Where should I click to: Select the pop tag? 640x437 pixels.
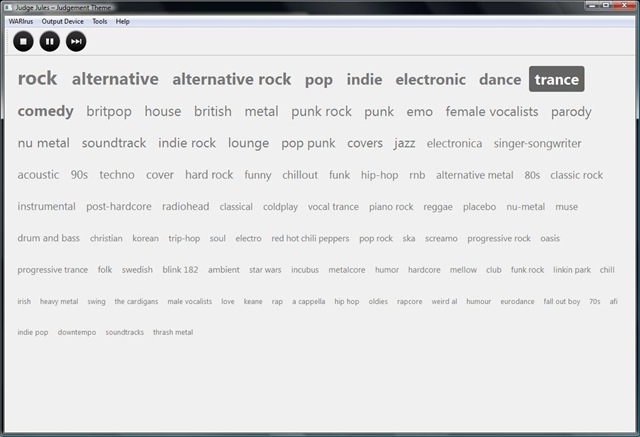point(319,80)
